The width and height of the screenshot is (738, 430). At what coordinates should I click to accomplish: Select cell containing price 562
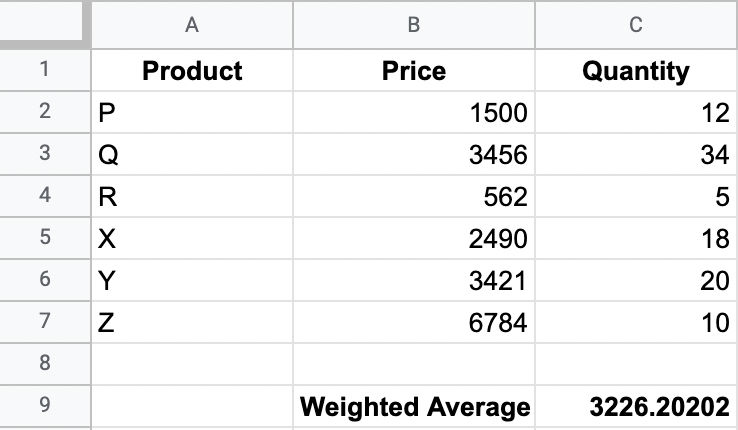point(414,196)
